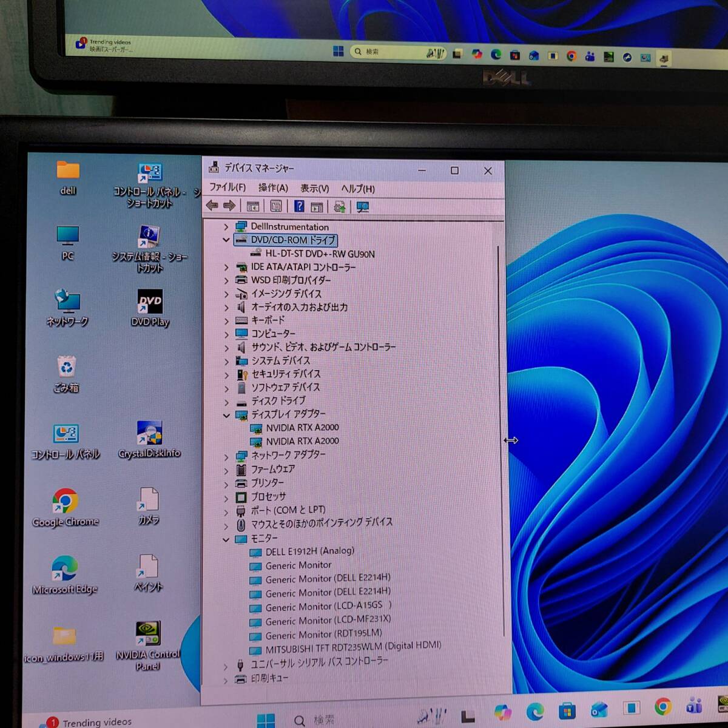Viewport: 728px width, 728px height.
Task: Click the blue Help question-mark toolbar icon
Action: click(299, 206)
